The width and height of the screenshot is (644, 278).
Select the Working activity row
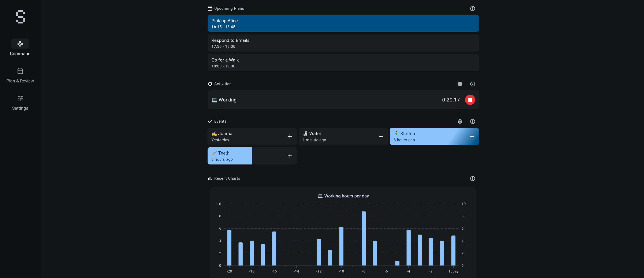click(x=343, y=100)
